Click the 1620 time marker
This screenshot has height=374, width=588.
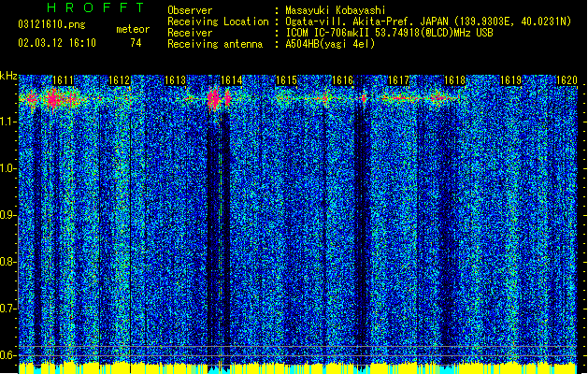coord(566,80)
